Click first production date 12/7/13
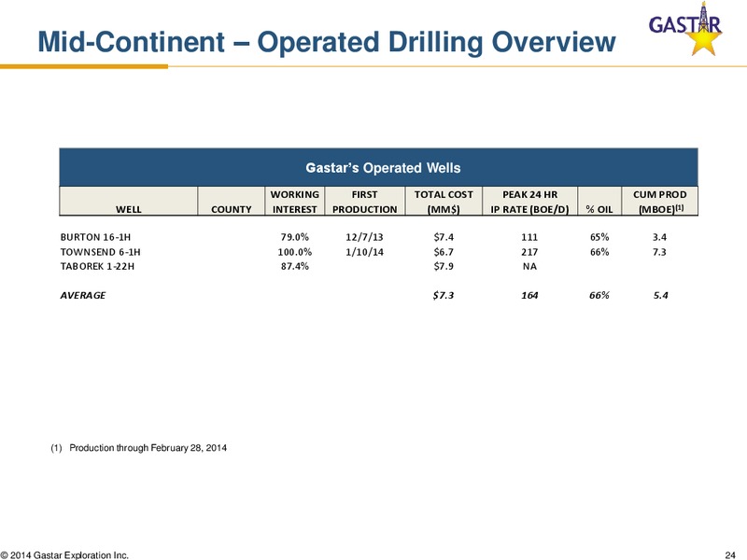This screenshot has width=747, height=560. click(x=364, y=237)
